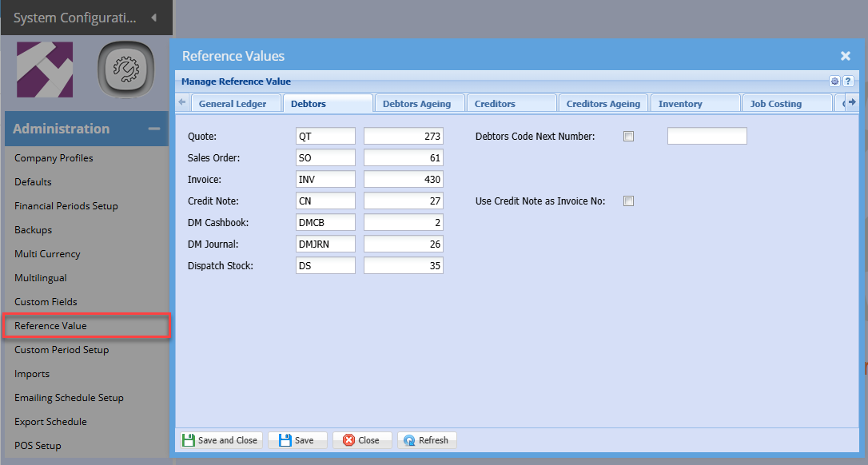Enable Debtors Code Next Number checkbox
The image size is (868, 465).
pyautogui.click(x=628, y=137)
